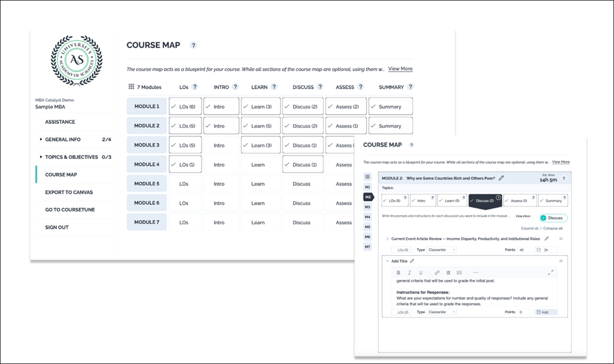Open the modules grid icon beside 7 Modules

131,87
